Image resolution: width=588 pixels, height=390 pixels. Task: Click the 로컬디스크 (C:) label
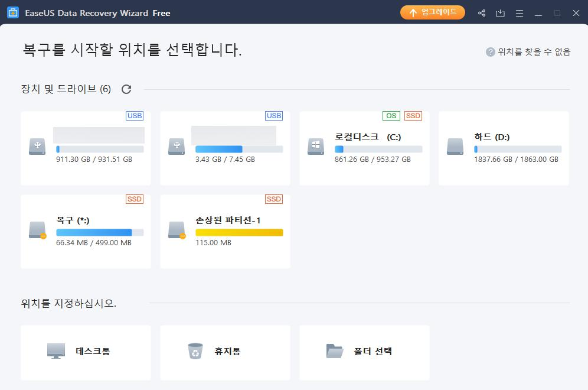click(x=368, y=137)
